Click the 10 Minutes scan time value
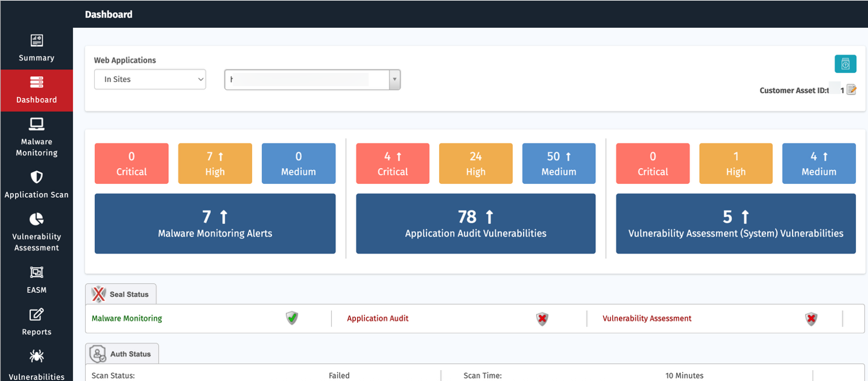This screenshot has width=868, height=381. (x=685, y=376)
